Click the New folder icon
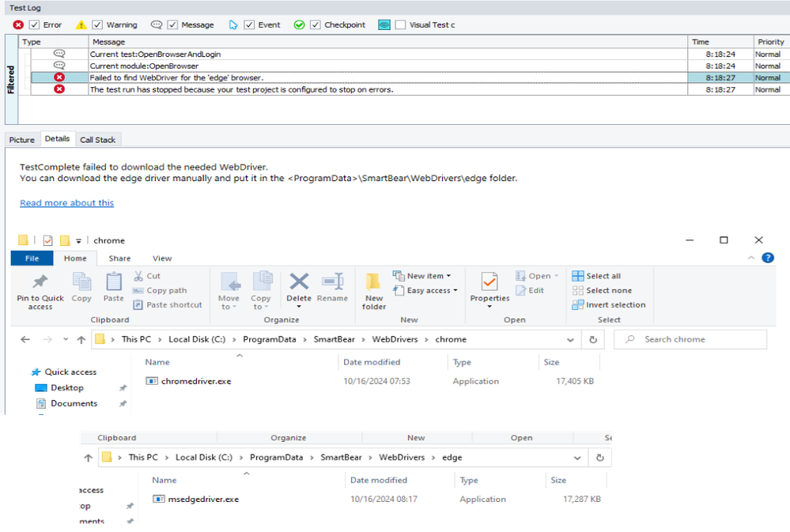 374,282
